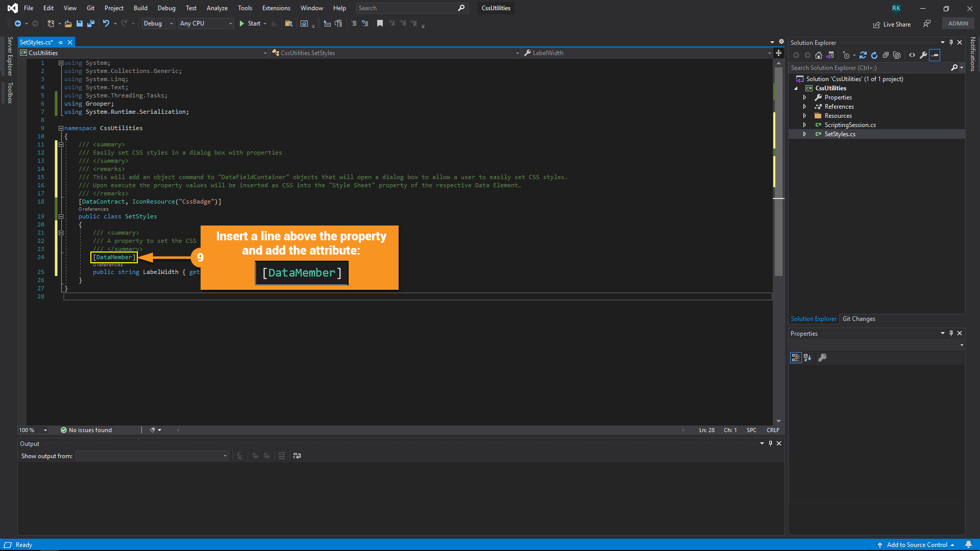Image resolution: width=980 pixels, height=551 pixels.
Task: Click the Save All toolbar icon
Action: (x=91, y=23)
